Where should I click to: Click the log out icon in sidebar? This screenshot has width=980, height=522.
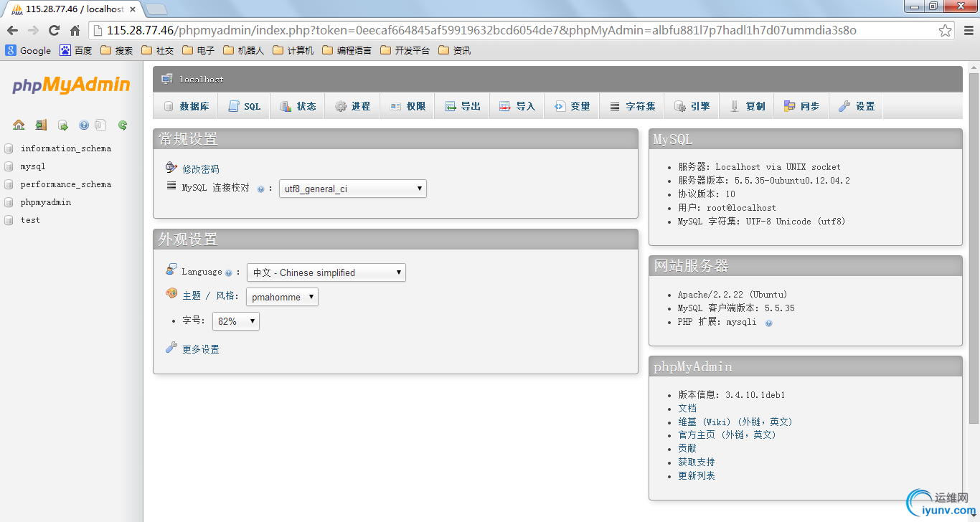pos(41,125)
